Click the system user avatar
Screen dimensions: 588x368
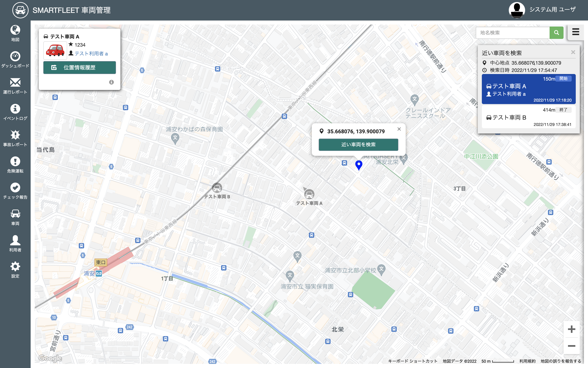point(517,10)
